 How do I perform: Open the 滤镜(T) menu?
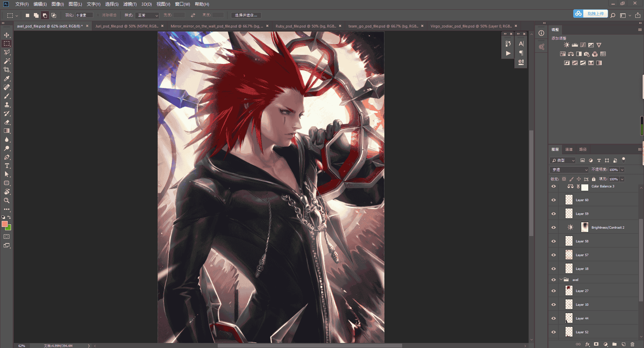pyautogui.click(x=130, y=4)
